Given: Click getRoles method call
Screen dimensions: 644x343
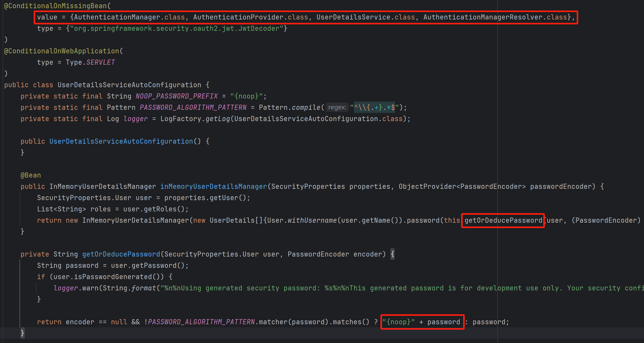Looking at the screenshot, I should click(160, 209).
